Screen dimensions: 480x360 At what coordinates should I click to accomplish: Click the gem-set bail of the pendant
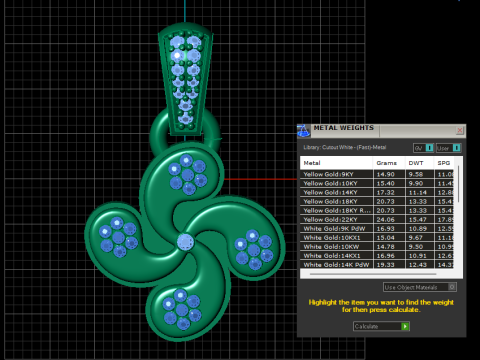click(x=185, y=79)
